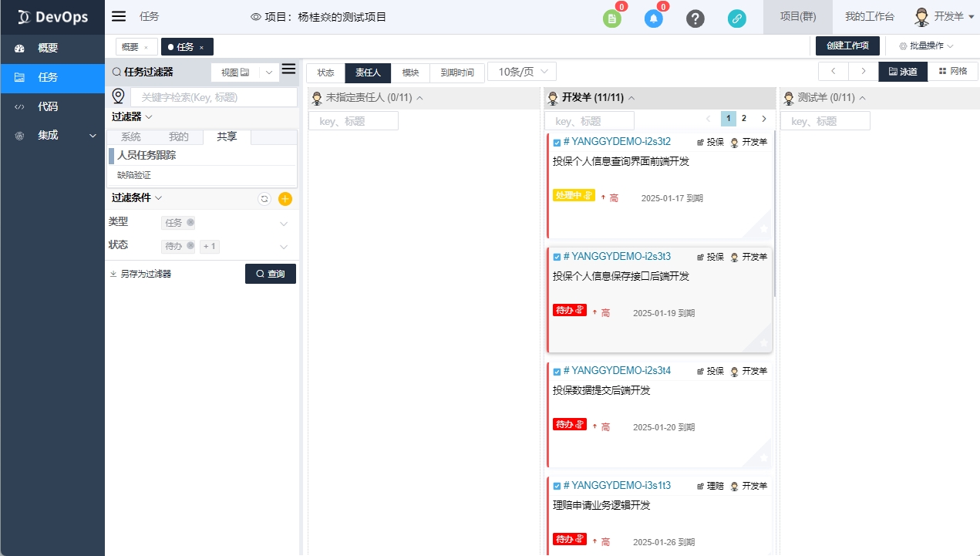This screenshot has height=556, width=980.
Task: Toggle checkbox on card YANGGYDEMO-i2s3t3
Action: pyautogui.click(x=557, y=257)
